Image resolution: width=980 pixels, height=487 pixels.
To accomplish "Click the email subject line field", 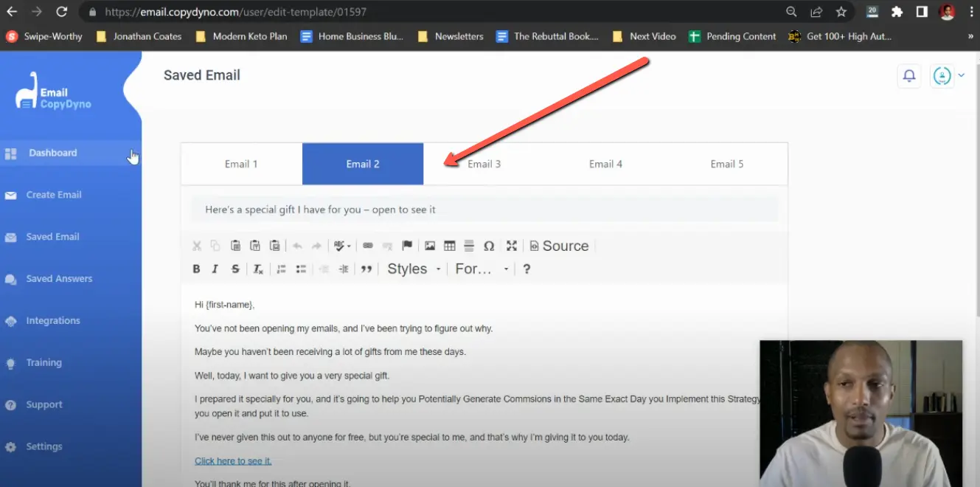I will 484,209.
